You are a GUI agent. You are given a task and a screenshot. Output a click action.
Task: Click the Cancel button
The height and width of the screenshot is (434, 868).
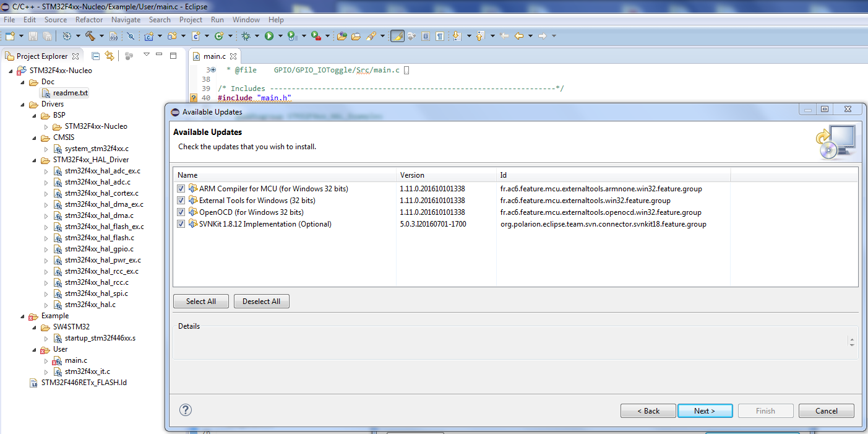[827, 410]
